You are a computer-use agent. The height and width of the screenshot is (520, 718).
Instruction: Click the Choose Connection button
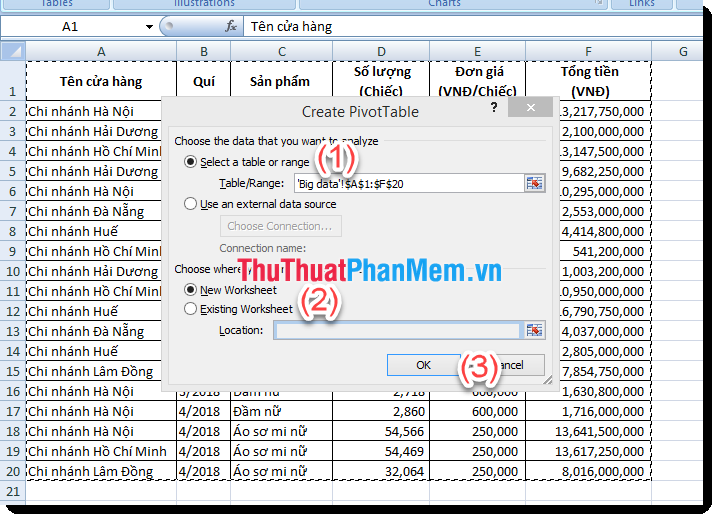click(x=280, y=226)
